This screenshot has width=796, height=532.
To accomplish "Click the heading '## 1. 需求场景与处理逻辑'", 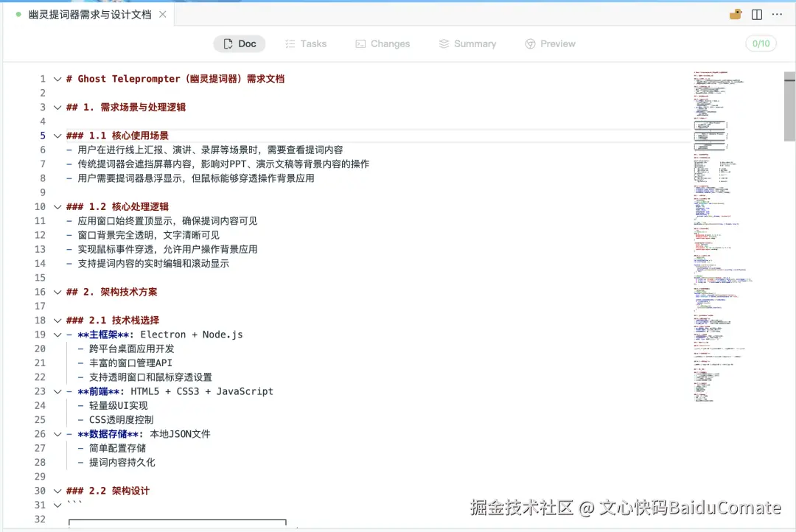I will (x=126, y=107).
